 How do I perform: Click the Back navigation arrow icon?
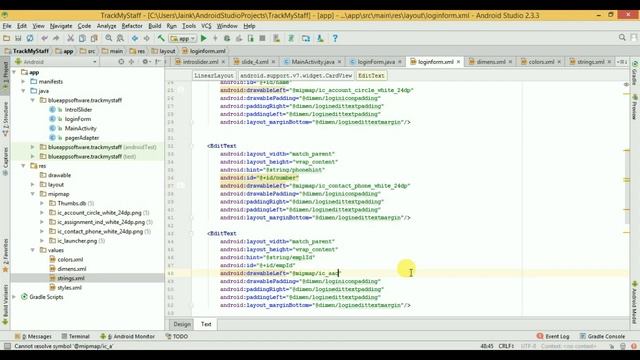pos(135,38)
